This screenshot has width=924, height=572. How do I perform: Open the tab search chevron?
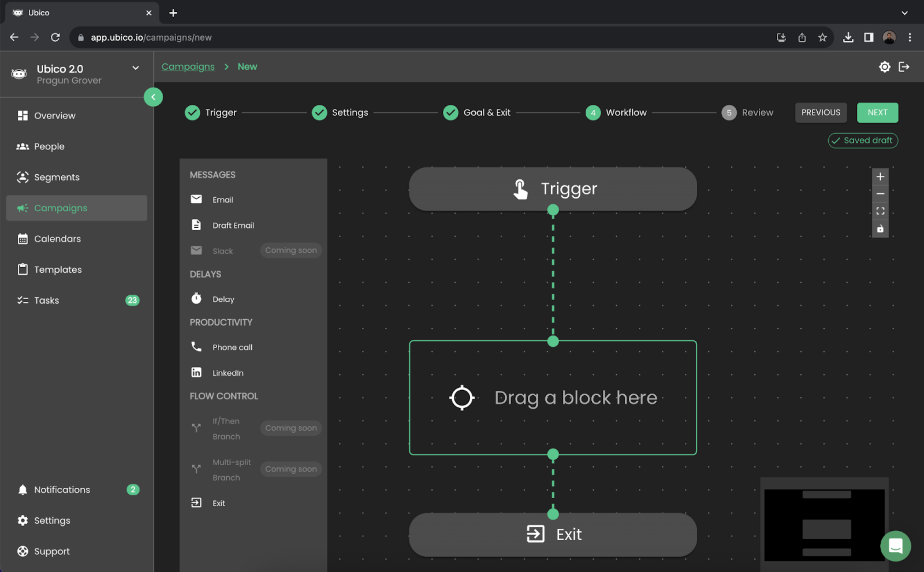(904, 13)
